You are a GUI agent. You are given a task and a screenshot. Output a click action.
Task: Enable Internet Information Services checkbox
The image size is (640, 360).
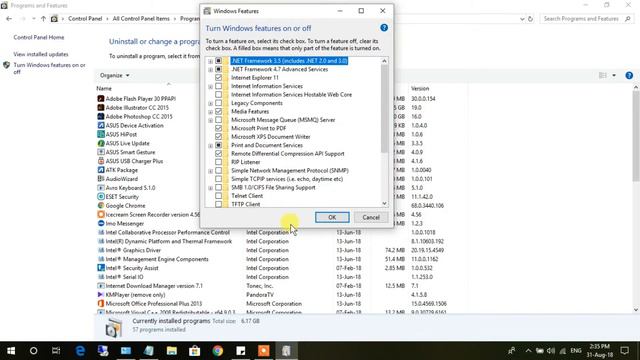[218, 86]
